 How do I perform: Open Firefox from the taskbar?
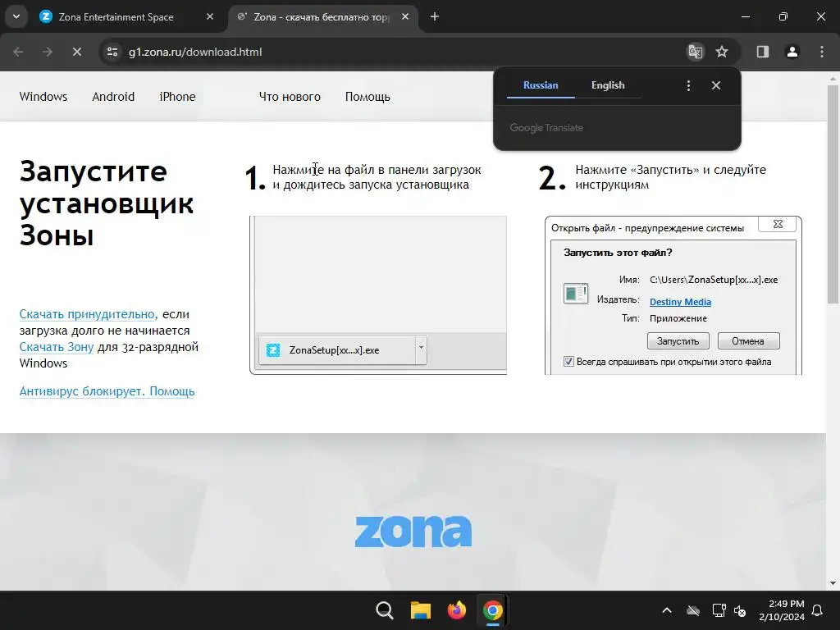pos(456,610)
